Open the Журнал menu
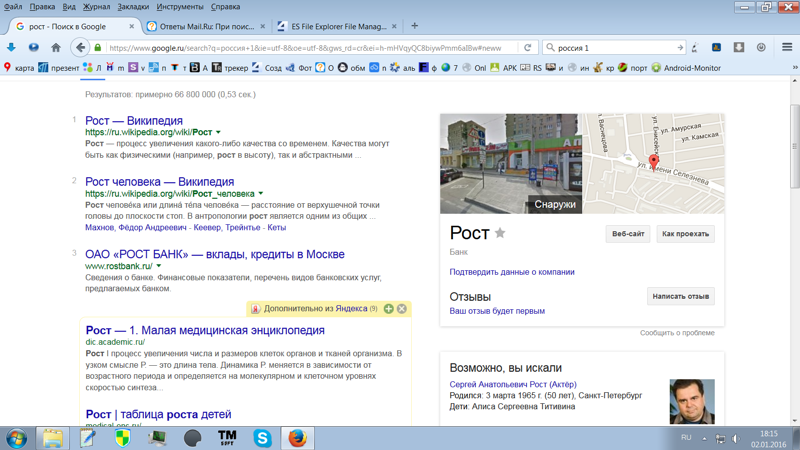Viewport: 800px width, 450px height. pyautogui.click(x=96, y=7)
